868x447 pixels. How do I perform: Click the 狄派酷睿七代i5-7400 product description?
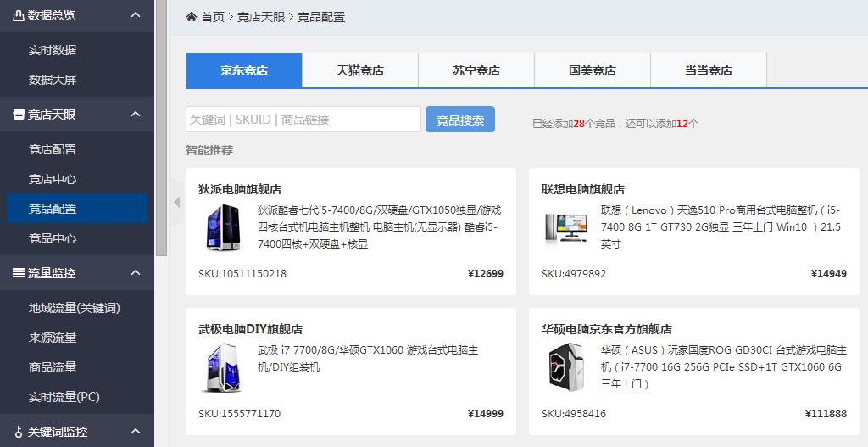pos(379,227)
